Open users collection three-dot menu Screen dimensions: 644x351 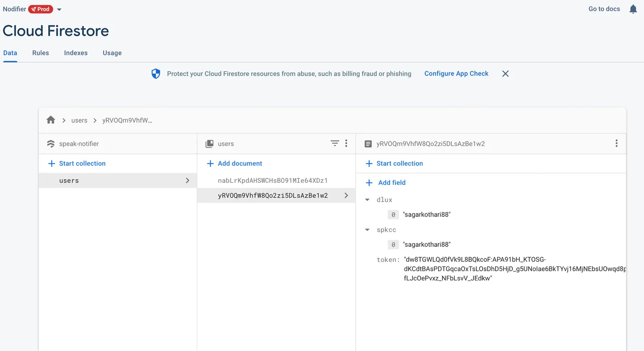tap(346, 144)
